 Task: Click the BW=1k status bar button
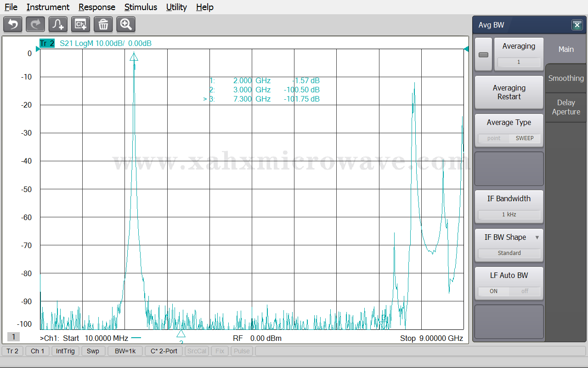(x=125, y=351)
